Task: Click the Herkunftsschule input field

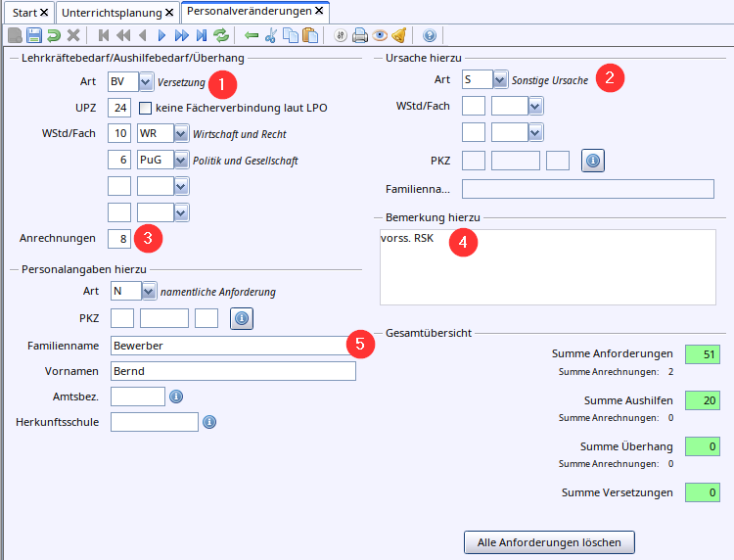Action: (155, 422)
